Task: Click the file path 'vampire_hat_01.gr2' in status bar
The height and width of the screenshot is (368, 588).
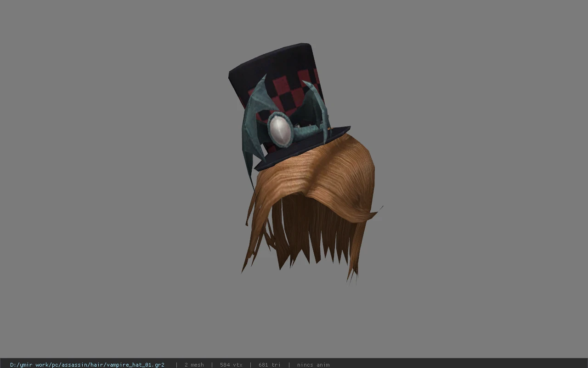Action: pyautogui.click(x=87, y=365)
